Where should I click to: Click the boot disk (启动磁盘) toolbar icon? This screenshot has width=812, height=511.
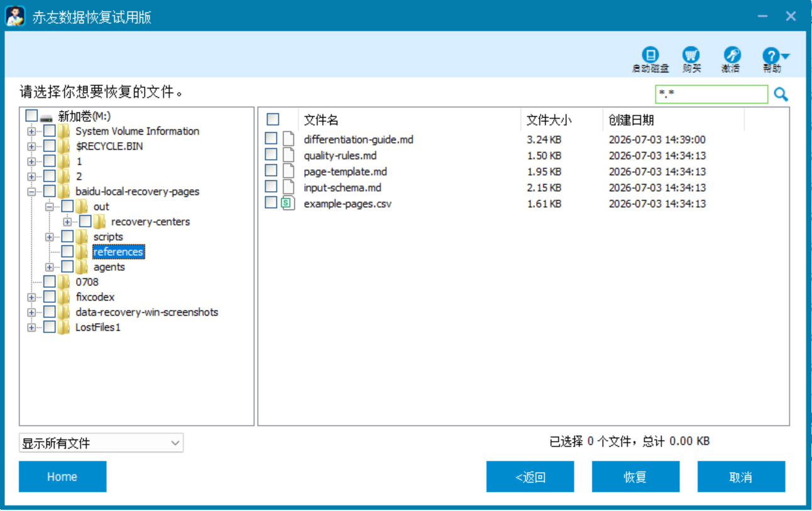point(650,55)
